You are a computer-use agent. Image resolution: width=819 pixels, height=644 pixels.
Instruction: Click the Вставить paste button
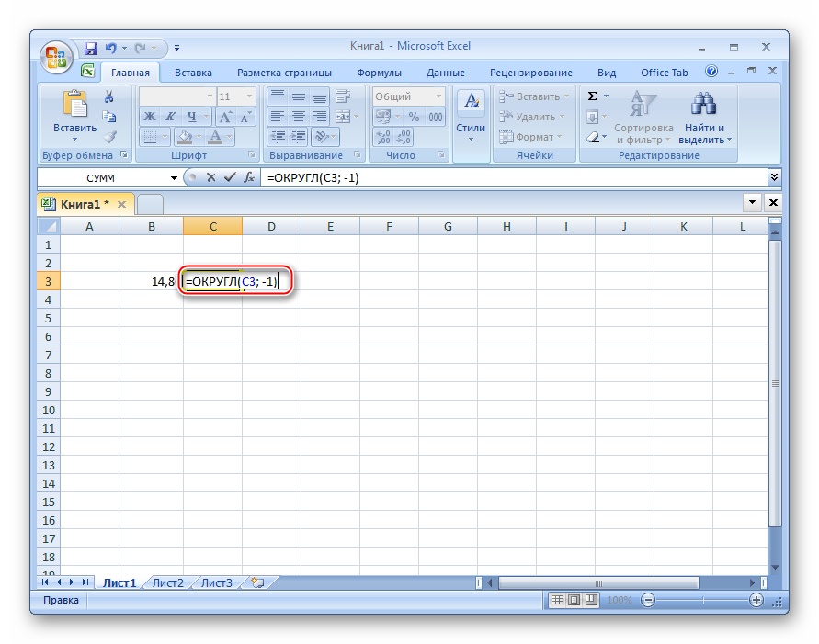click(x=74, y=115)
